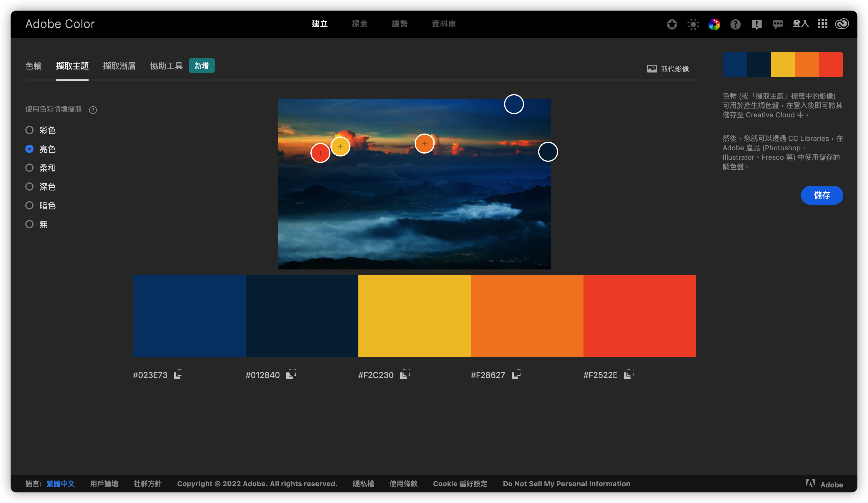Viewport: 868px width, 503px height.
Task: Select the large dark navy #012840 swatch
Action: (x=302, y=316)
